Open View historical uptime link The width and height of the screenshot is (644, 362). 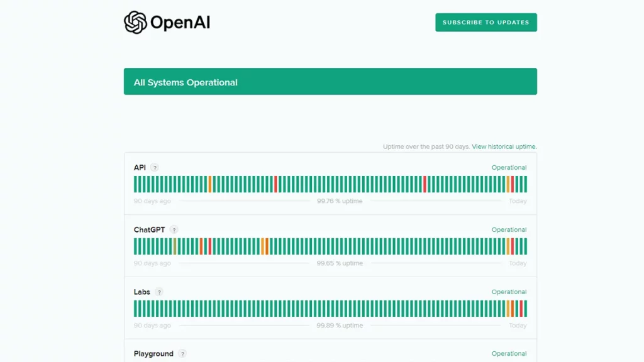tap(504, 146)
